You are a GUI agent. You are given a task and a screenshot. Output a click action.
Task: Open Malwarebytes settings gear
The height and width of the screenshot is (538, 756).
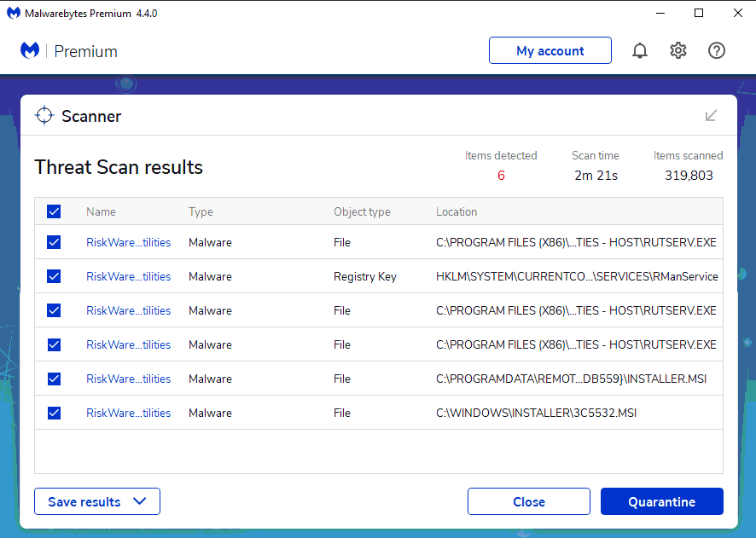pos(677,50)
